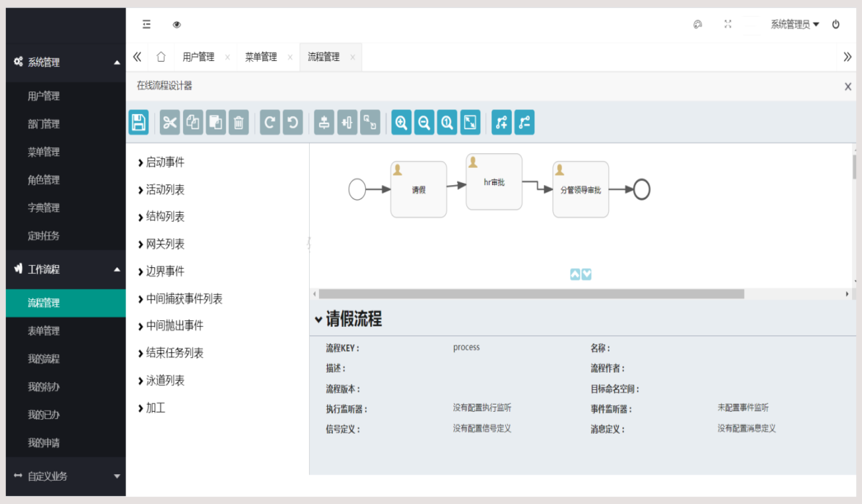Screen dimensions: 862x504
Task: Close the 菜单管理 tab
Action: pos(290,58)
